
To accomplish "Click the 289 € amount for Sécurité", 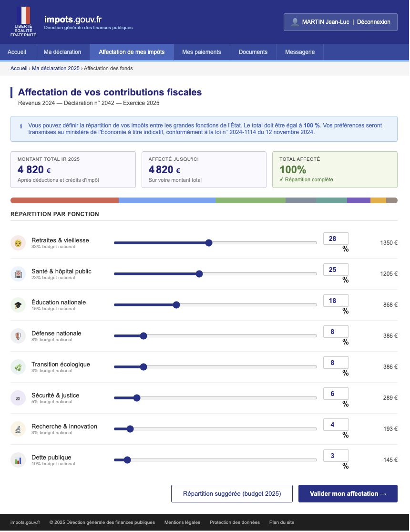I will pos(390,398).
